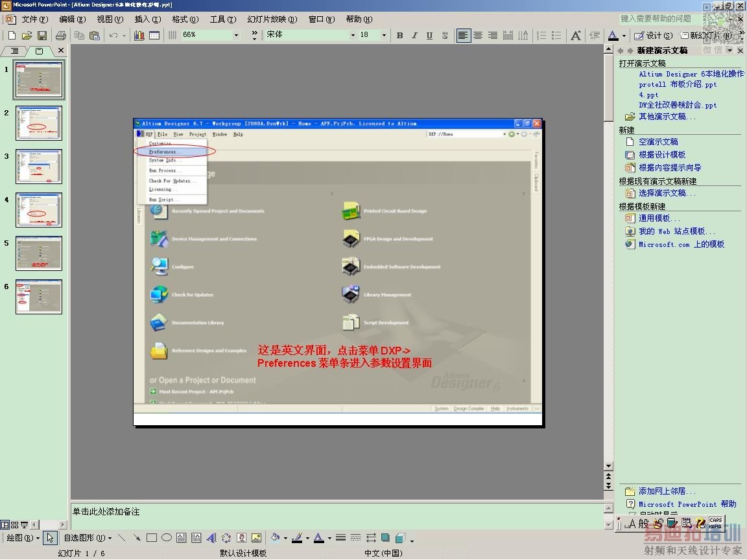Click the Save icon in the toolbar
Viewport: 747px width, 560px height.
[x=42, y=36]
